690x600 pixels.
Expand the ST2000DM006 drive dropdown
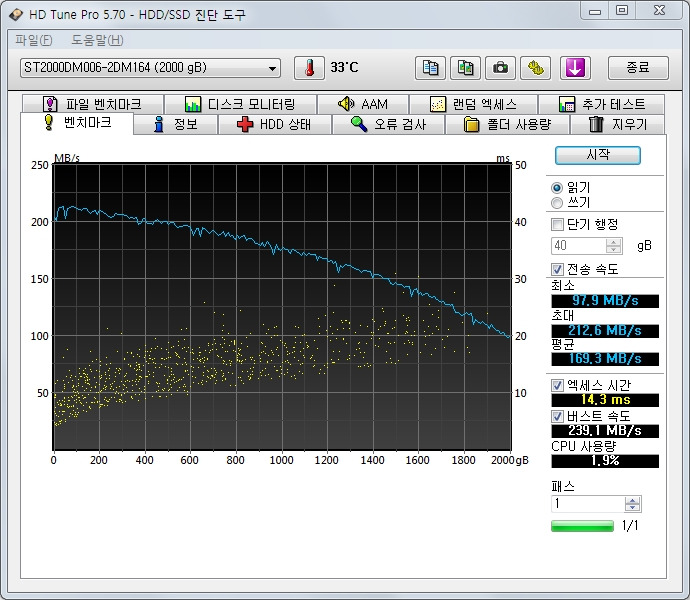pos(150,68)
